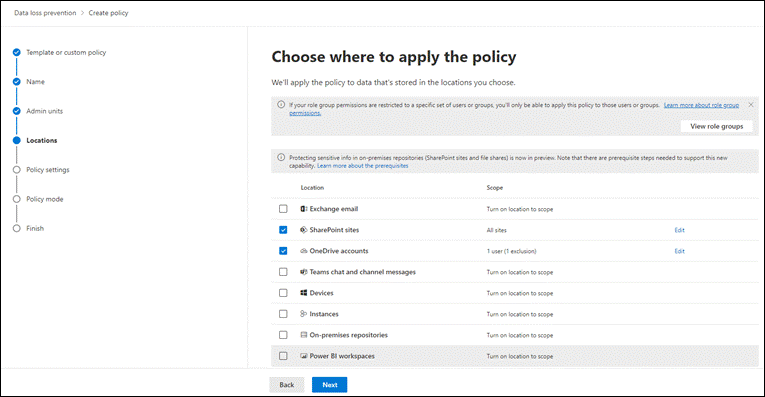
Task: Uncheck the OneDrive accounts checkbox
Action: [x=283, y=251]
